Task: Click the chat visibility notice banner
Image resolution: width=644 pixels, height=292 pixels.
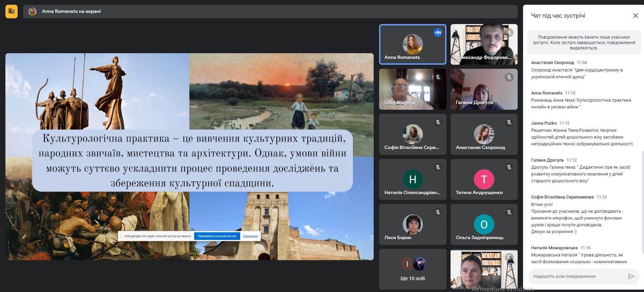Action: (x=584, y=43)
